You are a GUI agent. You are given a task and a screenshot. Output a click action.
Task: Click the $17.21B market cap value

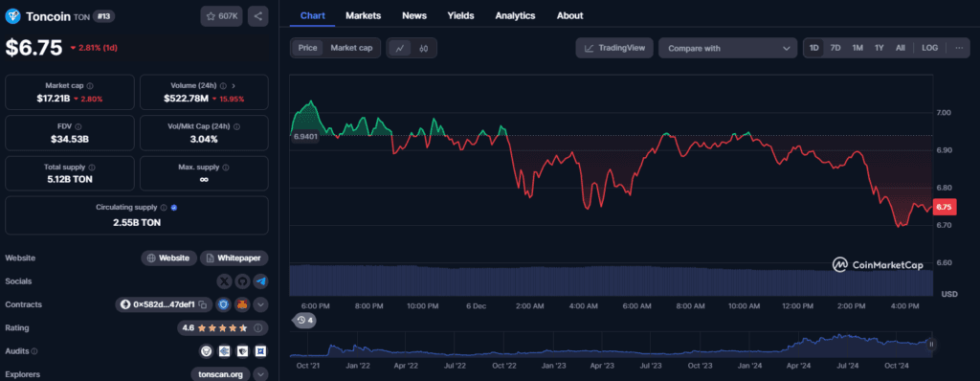53,99
